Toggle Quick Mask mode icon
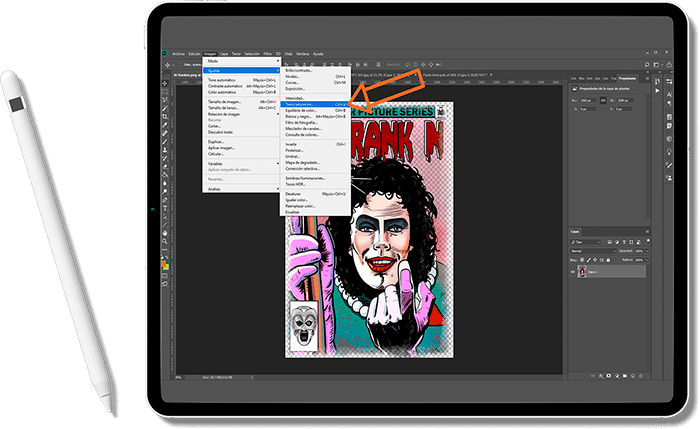 point(165,275)
